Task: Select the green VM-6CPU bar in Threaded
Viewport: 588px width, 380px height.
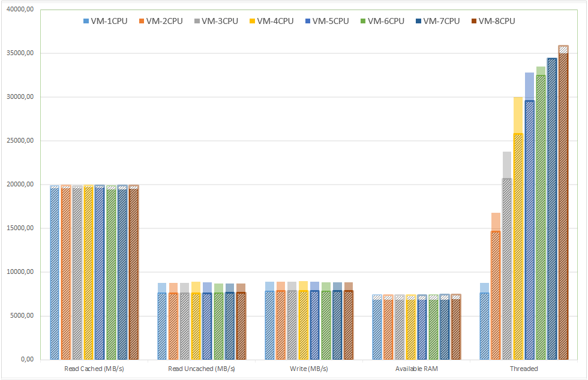Action: pos(541,213)
